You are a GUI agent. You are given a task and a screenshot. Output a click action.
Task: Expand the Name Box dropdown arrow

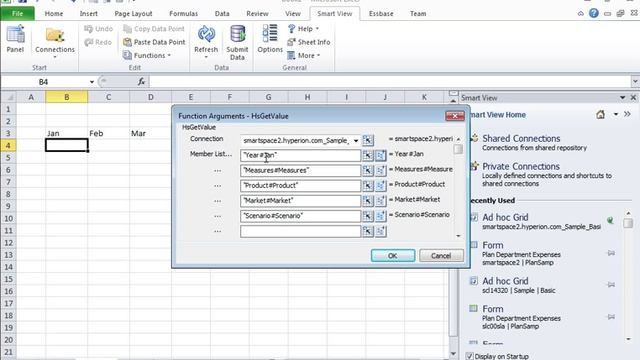(92, 82)
